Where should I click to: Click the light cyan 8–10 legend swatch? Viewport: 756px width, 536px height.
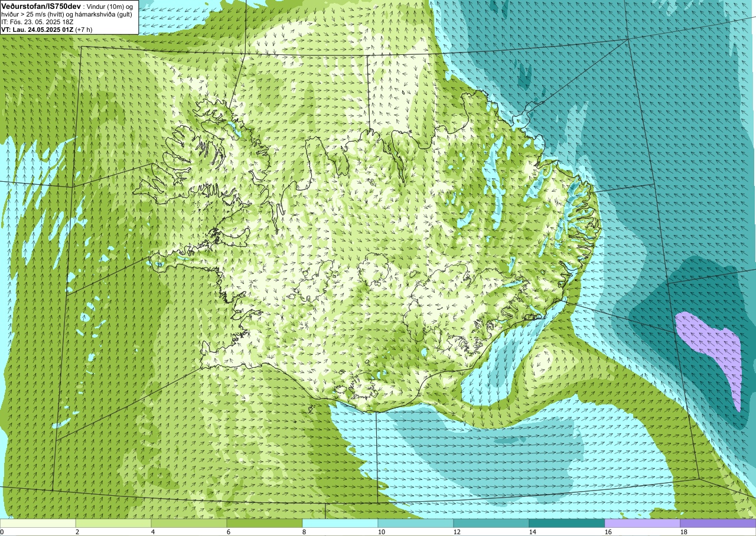pyautogui.click(x=340, y=523)
